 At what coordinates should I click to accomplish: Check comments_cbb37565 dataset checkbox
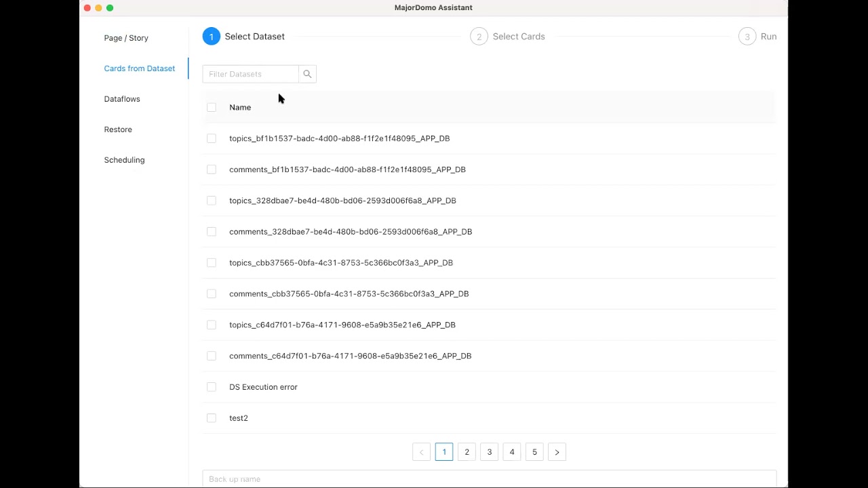pyautogui.click(x=212, y=293)
